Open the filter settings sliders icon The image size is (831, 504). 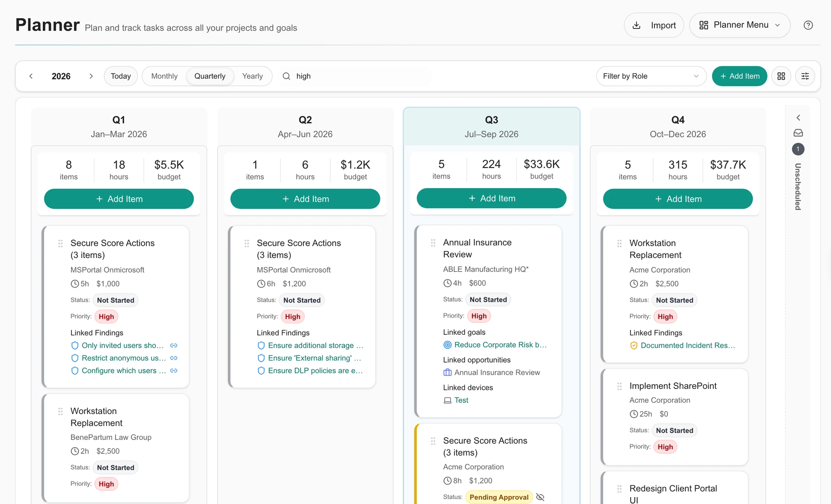click(805, 76)
